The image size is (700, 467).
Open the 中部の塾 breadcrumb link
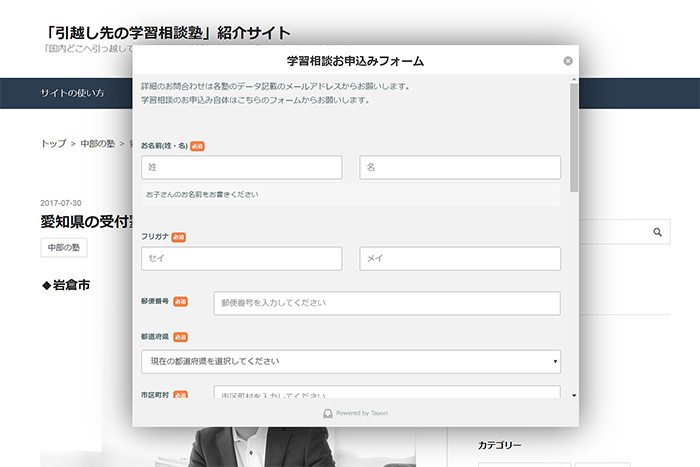point(98,144)
